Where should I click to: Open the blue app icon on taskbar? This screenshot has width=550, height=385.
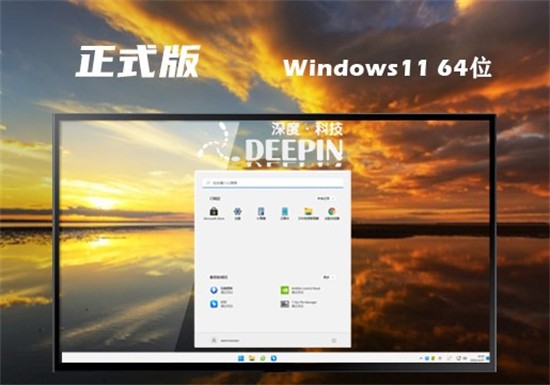[x=274, y=358]
